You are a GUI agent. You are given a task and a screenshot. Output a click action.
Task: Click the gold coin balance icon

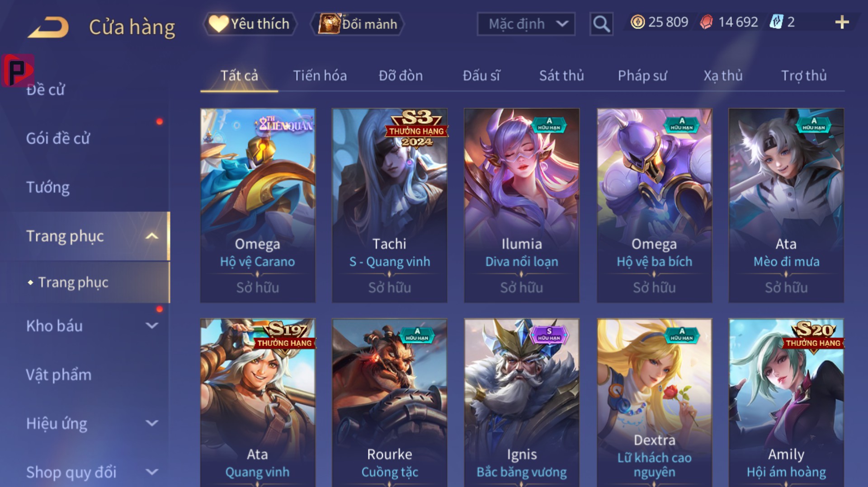tap(637, 22)
